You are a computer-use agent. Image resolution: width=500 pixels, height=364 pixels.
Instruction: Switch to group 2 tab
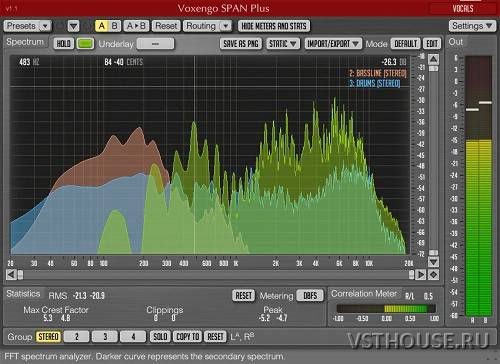(x=76, y=337)
